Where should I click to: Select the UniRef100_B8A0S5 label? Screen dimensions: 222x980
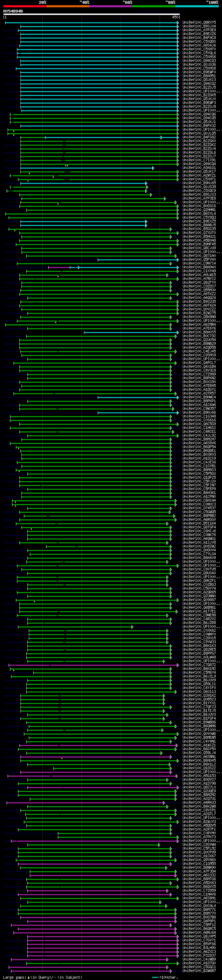[199, 332]
